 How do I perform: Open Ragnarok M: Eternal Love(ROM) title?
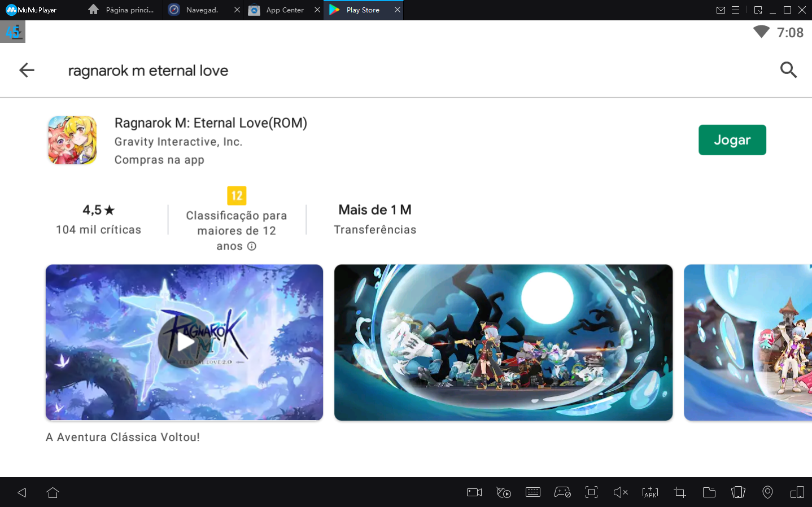211,123
